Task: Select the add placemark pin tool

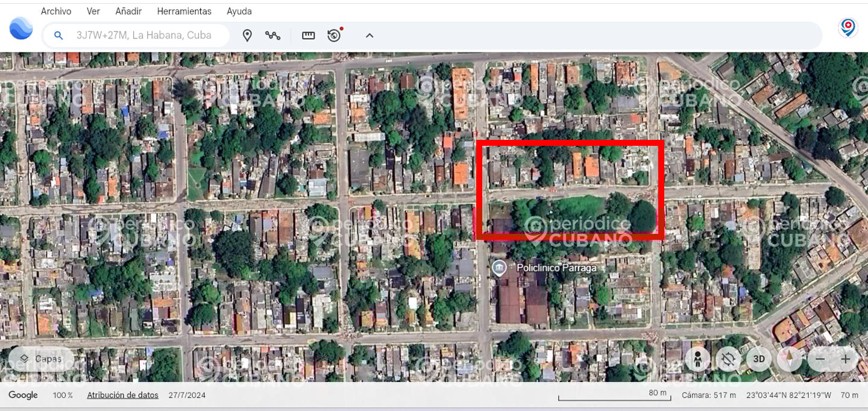Action: pos(247,36)
